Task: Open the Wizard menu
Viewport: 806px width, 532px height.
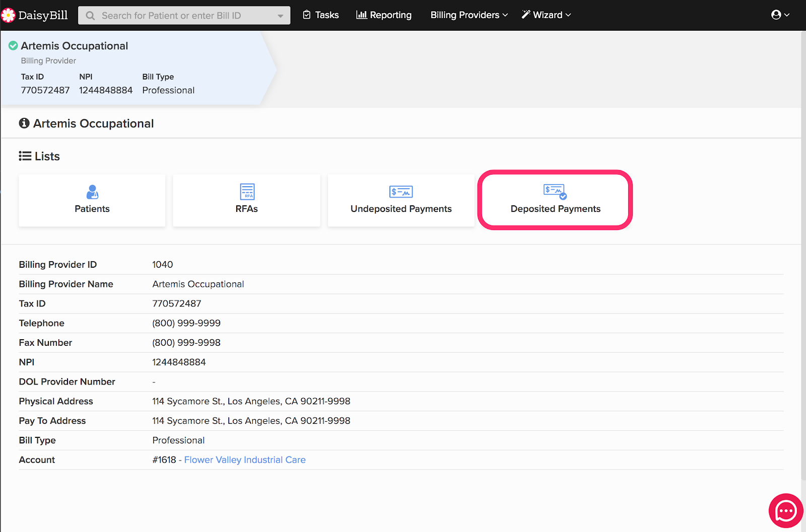Action: tap(547, 15)
